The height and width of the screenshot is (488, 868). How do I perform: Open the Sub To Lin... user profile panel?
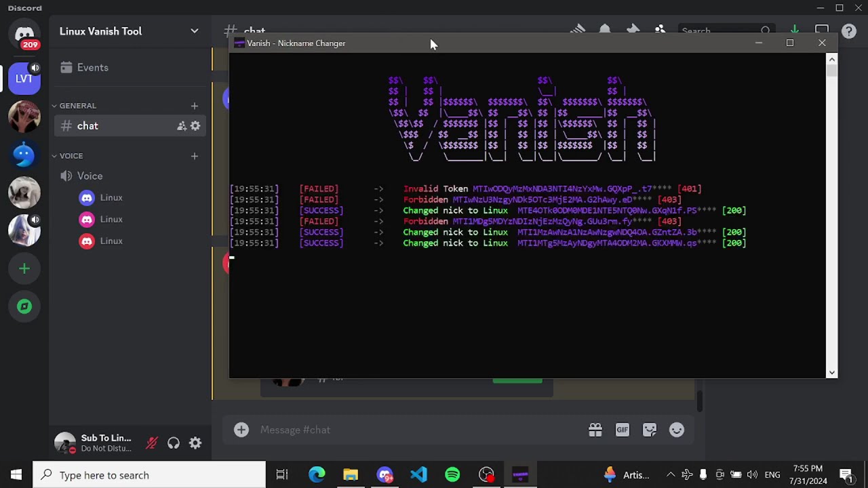(95, 443)
